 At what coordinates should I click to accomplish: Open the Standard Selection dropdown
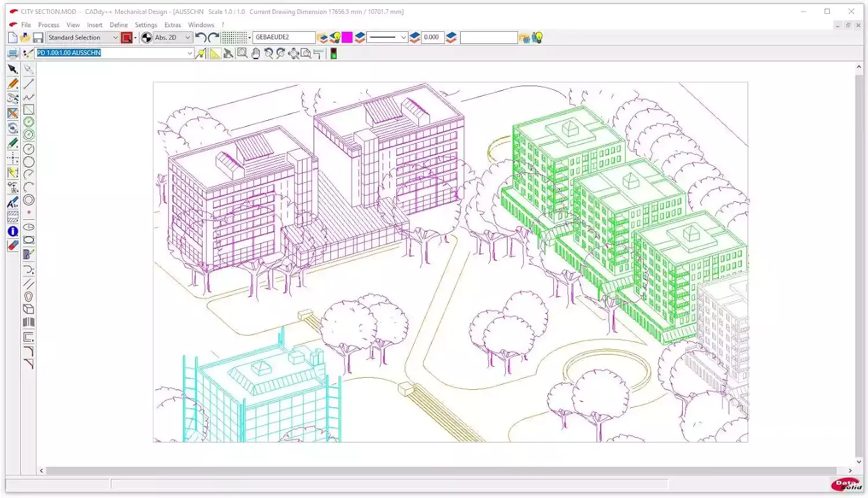[x=115, y=37]
